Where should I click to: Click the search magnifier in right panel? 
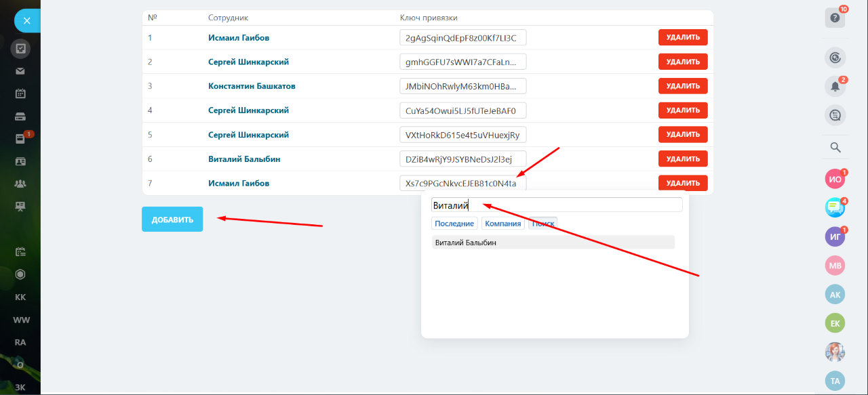click(x=835, y=147)
